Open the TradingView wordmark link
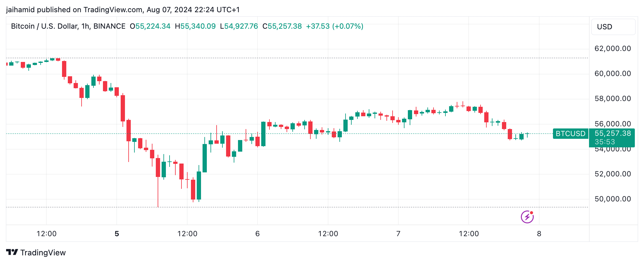The height and width of the screenshot is (263, 644). [43, 253]
